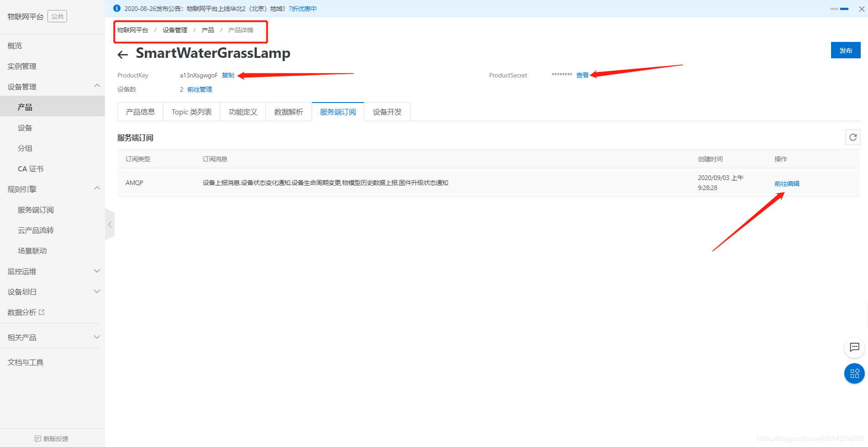Open the 功能定义 tab
The image size is (868, 447).
(243, 112)
